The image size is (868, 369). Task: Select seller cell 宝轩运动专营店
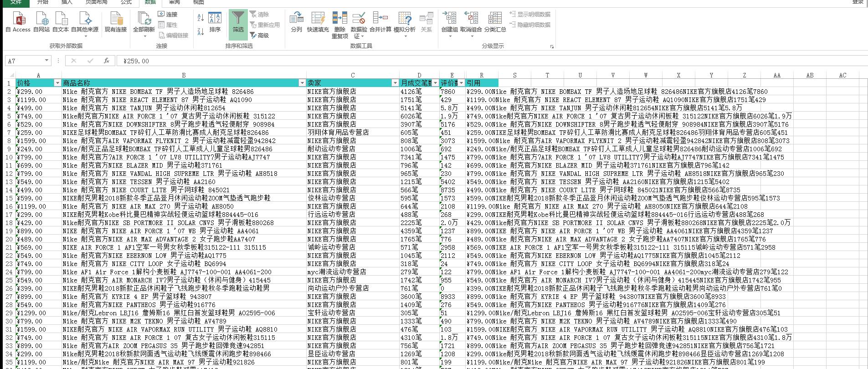point(352,313)
